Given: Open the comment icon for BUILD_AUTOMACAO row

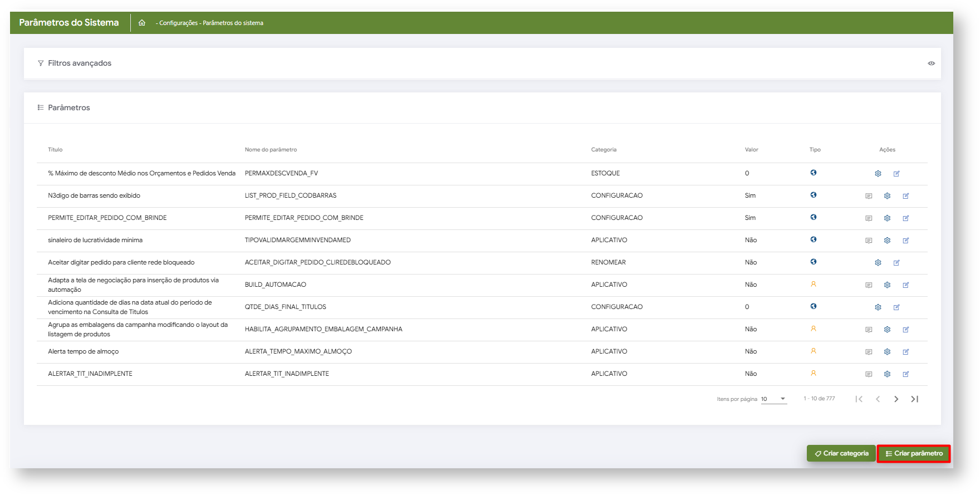Looking at the screenshot, I should click(869, 285).
